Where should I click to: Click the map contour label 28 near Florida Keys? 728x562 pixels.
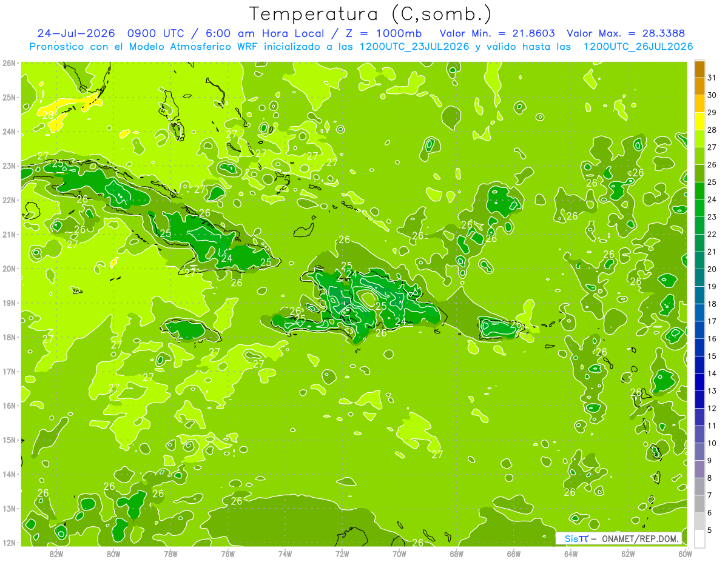coord(48,114)
